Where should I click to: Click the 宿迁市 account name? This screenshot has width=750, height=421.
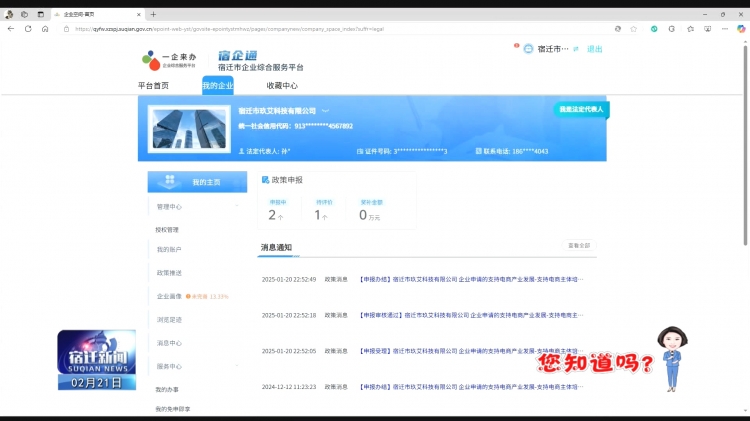click(553, 49)
